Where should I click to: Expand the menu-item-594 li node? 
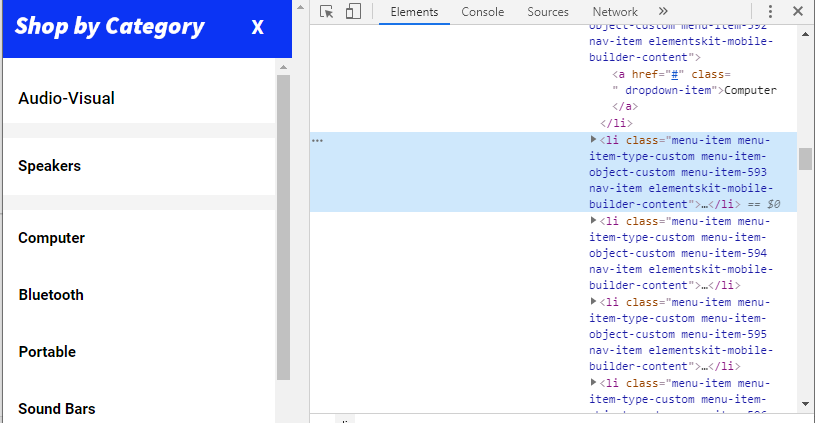coord(593,221)
